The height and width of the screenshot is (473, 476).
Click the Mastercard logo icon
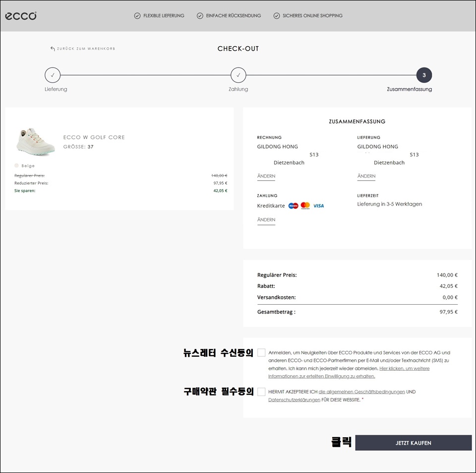click(x=305, y=205)
